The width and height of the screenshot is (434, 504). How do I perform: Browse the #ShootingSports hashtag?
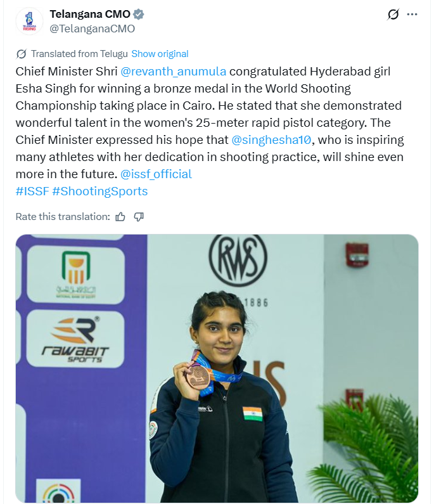[x=100, y=191]
